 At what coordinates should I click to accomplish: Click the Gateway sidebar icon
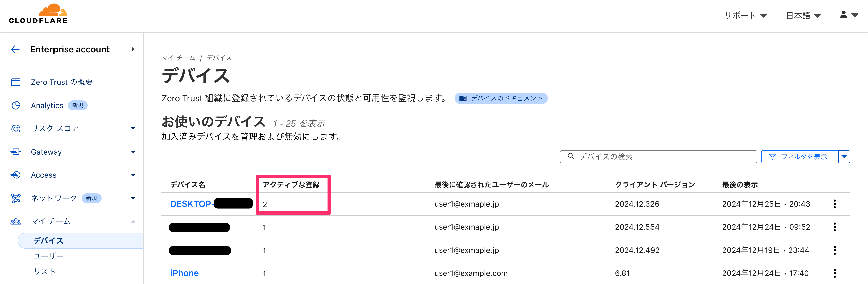point(16,152)
